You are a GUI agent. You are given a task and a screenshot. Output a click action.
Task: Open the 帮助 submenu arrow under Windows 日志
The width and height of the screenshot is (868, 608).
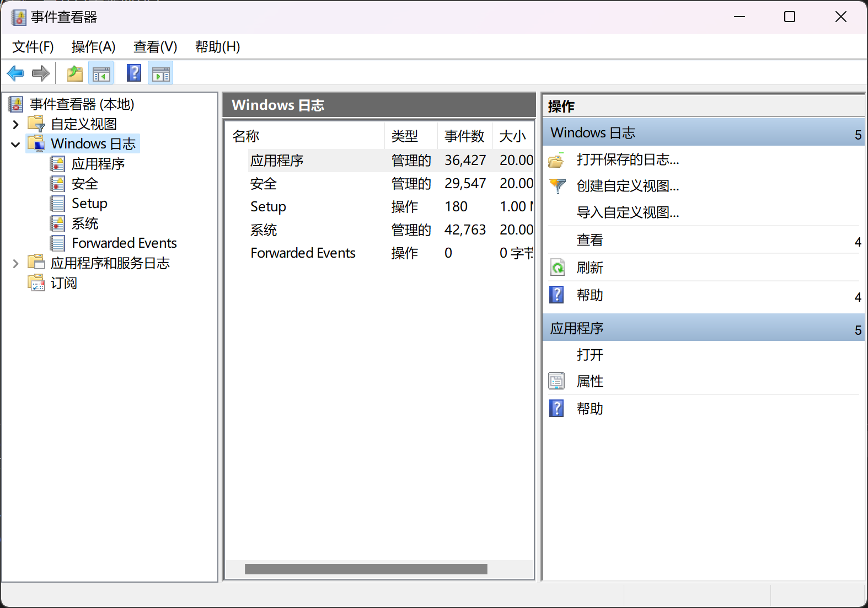tap(858, 297)
